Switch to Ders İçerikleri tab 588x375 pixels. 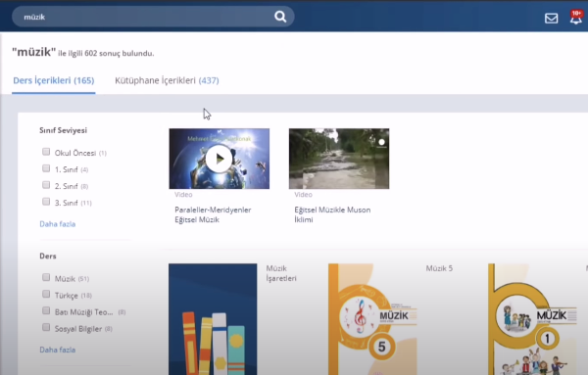tap(54, 80)
